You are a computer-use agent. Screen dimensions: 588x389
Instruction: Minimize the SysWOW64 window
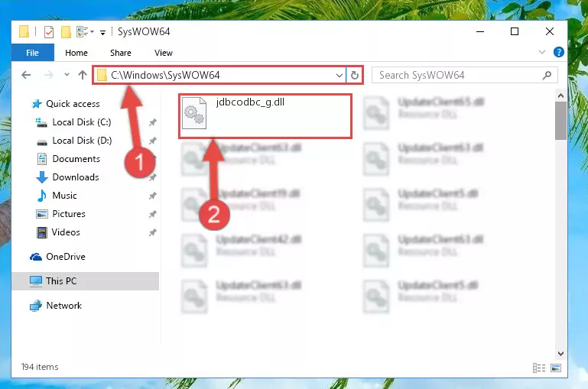click(x=480, y=31)
